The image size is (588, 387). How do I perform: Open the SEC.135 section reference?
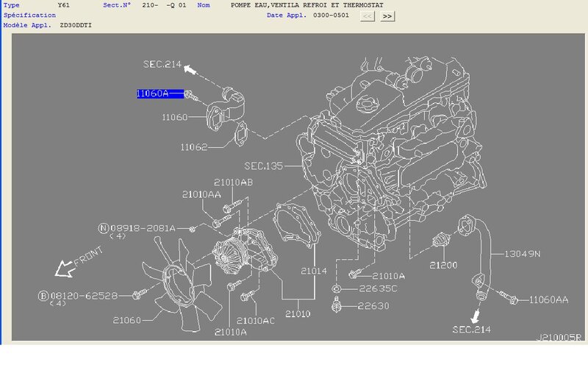(263, 166)
